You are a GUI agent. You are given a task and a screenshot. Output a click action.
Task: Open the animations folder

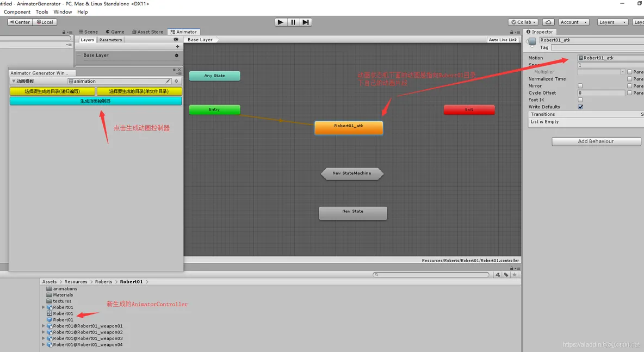click(x=62, y=289)
